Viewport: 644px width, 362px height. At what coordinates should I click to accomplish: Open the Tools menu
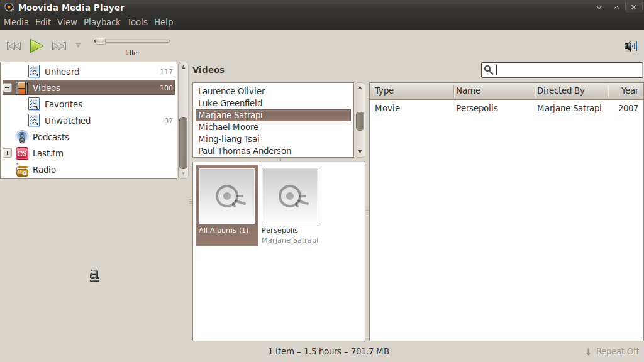(137, 21)
